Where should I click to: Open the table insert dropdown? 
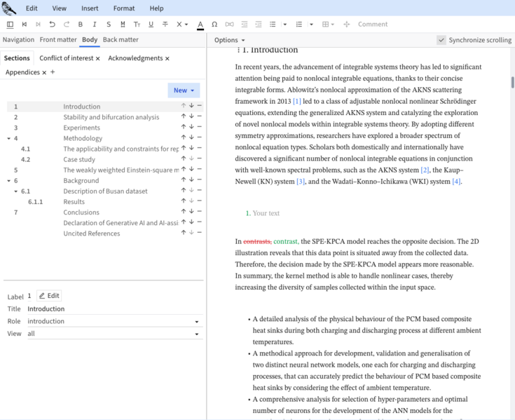(328, 25)
